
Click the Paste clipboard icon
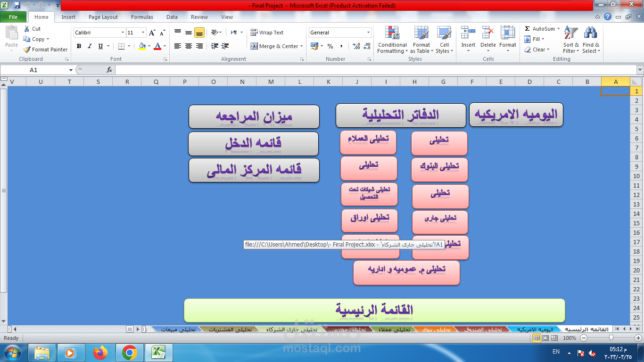click(11, 33)
